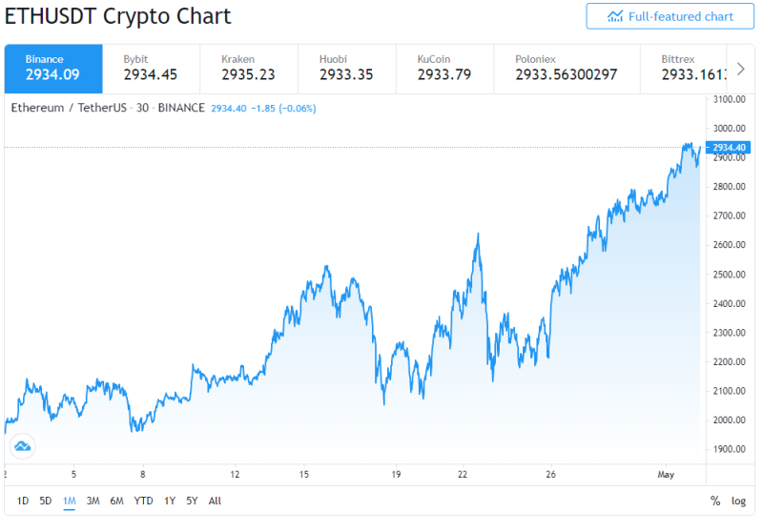Show All available price history

tap(215, 501)
